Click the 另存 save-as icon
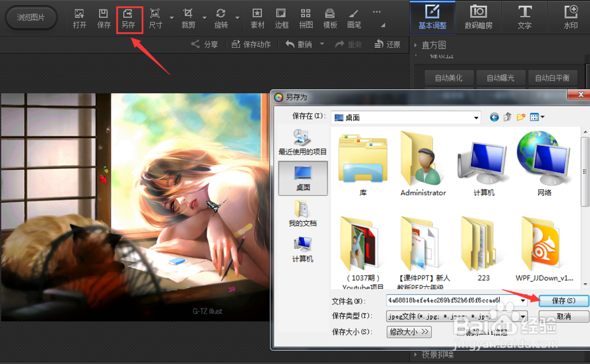The image size is (590, 364). click(x=128, y=19)
